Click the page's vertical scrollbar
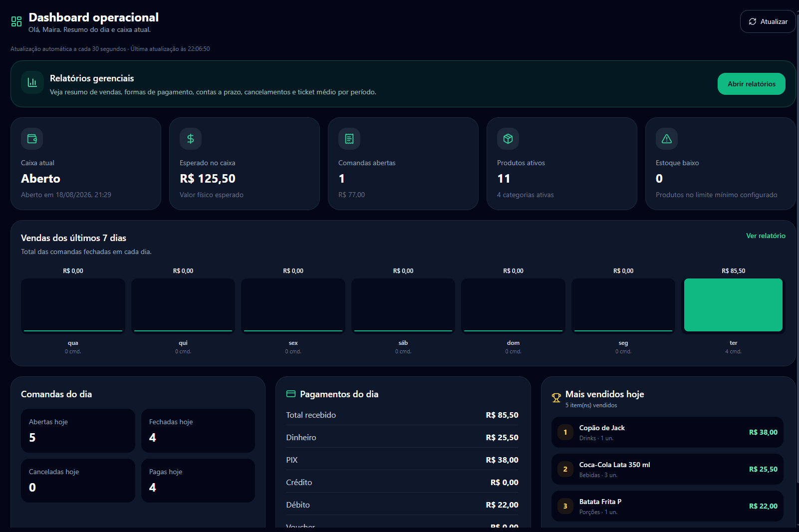 (798, 250)
